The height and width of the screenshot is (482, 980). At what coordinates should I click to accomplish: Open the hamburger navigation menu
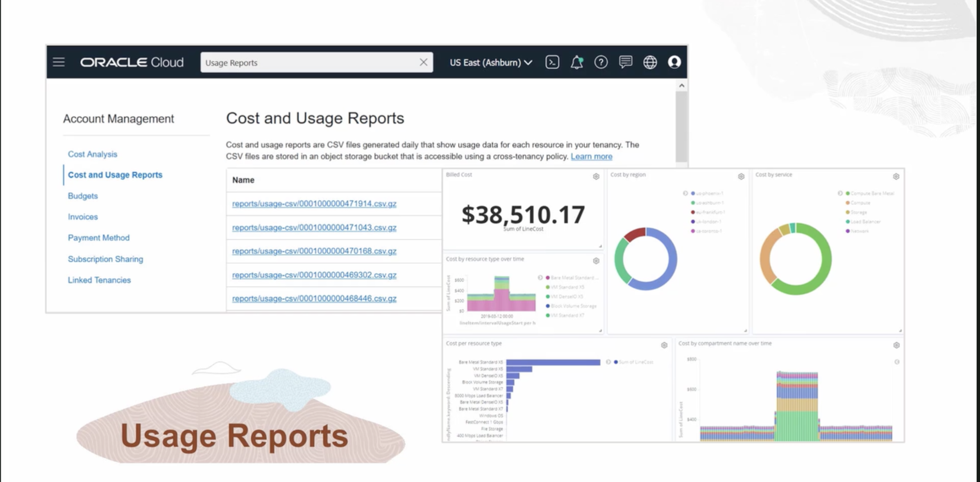click(59, 62)
